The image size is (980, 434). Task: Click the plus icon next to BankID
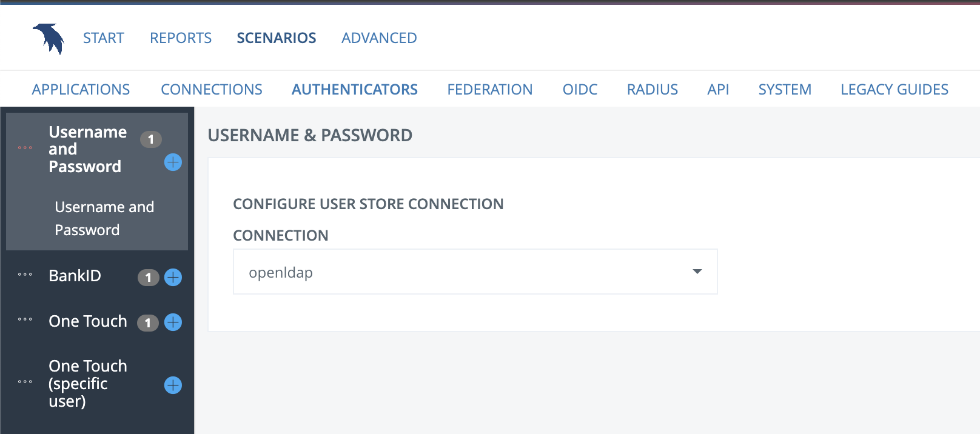pyautogui.click(x=173, y=278)
